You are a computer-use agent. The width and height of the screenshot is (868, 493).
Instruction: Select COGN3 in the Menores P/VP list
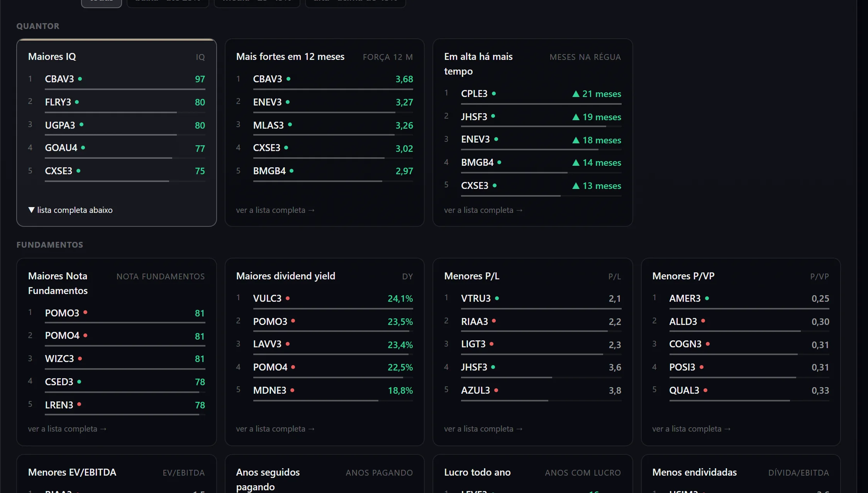pos(685,344)
